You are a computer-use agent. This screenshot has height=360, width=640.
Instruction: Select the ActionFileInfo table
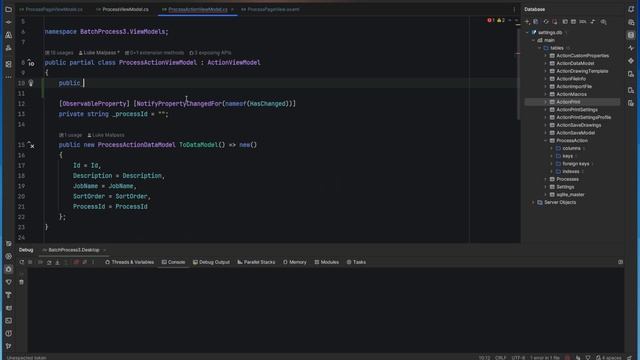[571, 79]
